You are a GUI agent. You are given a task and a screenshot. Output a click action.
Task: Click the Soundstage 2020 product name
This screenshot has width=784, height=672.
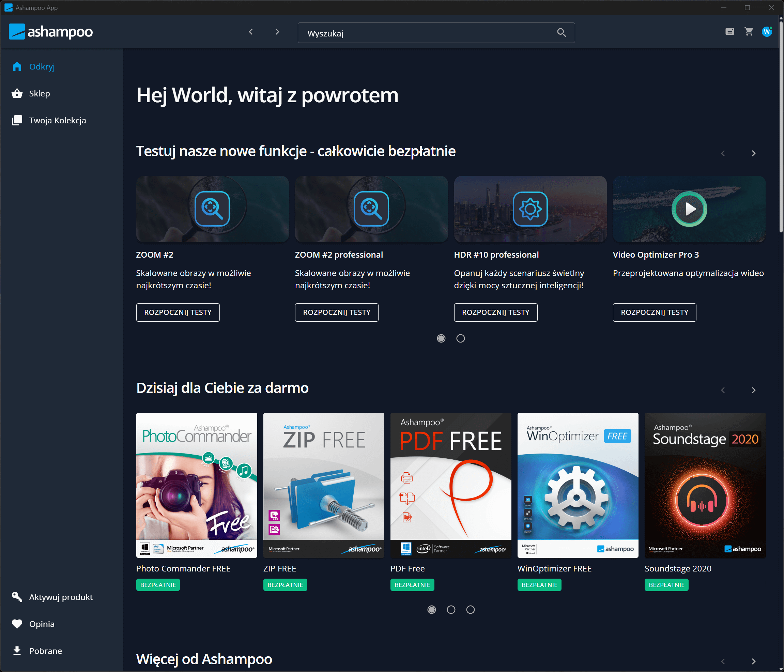678,568
